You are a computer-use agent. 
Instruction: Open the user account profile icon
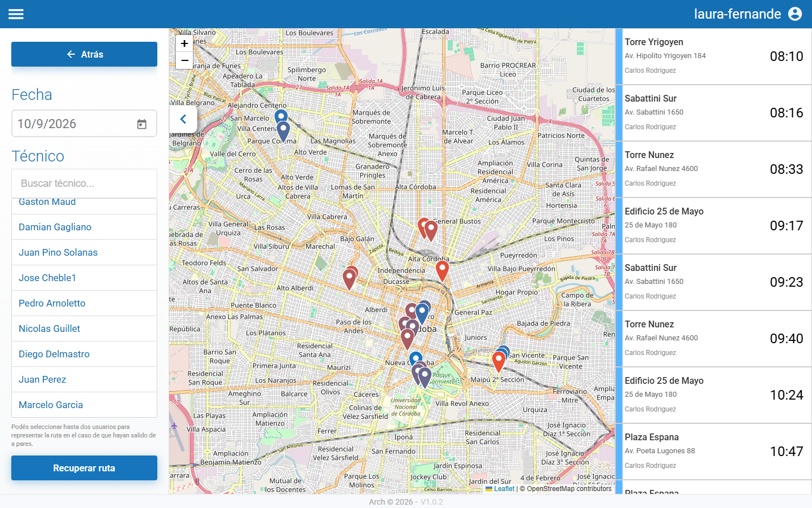(x=795, y=14)
